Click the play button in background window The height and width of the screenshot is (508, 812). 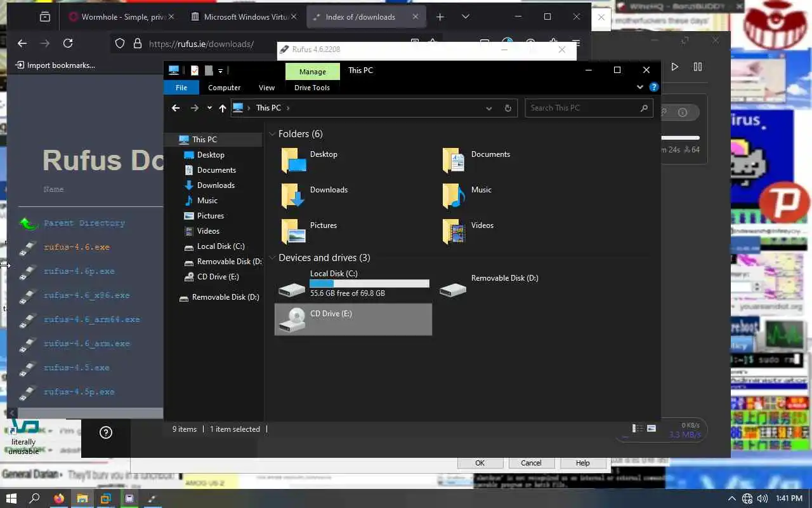pyautogui.click(x=675, y=67)
